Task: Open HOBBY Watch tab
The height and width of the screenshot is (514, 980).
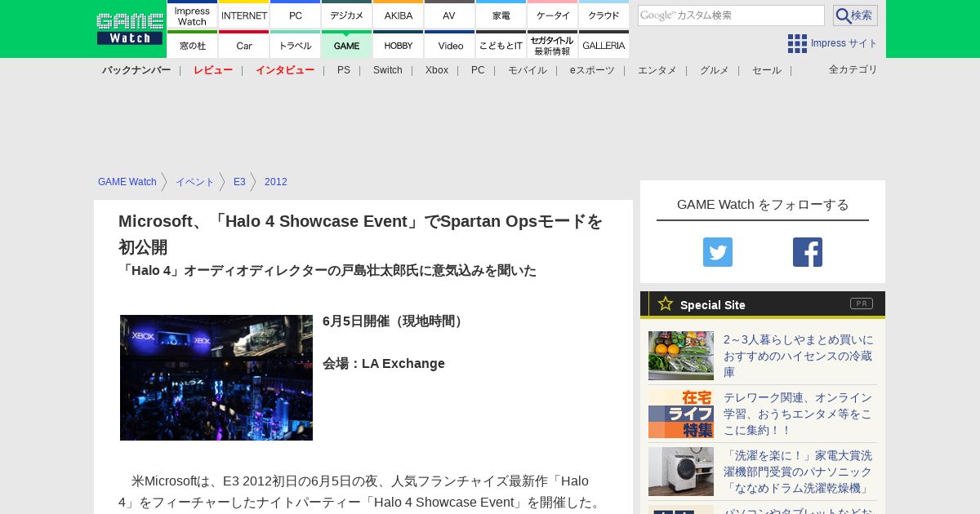Action: click(x=399, y=44)
